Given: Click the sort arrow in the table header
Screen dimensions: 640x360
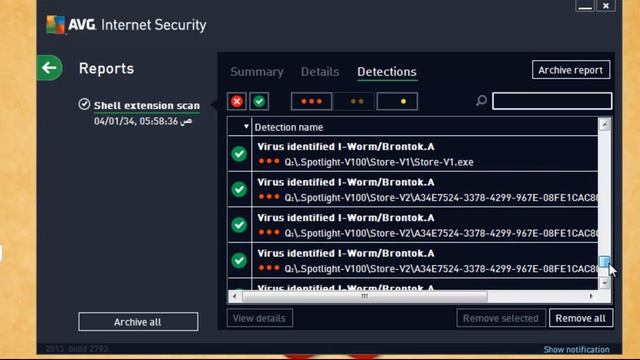Looking at the screenshot, I should click(x=246, y=127).
